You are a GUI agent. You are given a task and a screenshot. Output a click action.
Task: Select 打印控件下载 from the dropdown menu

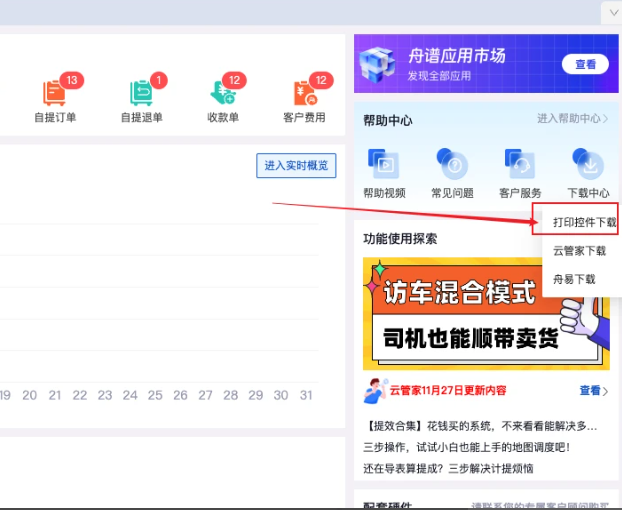(584, 222)
